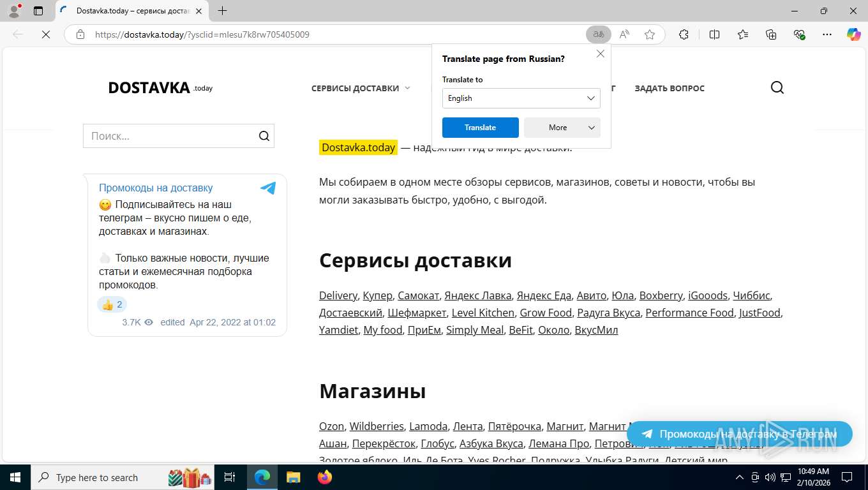Click the translate icon in the address bar
This screenshot has height=490, width=868.
pyautogui.click(x=599, y=34)
